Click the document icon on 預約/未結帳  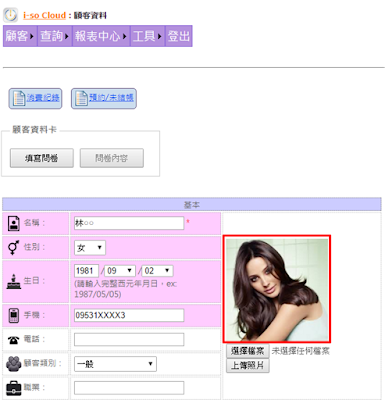(81, 98)
